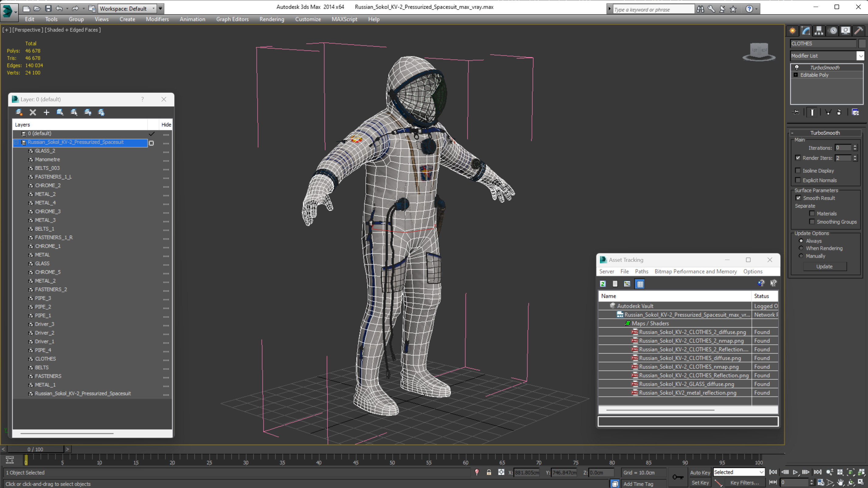Open the Help icon dropdown arrow
This screenshot has height=488, width=868.
click(x=757, y=9)
